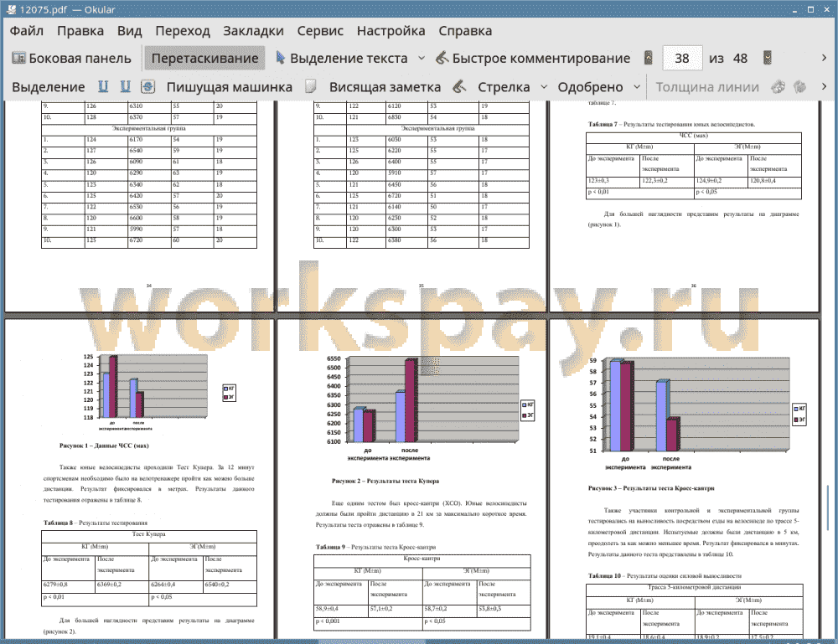Click the first greyed palette icon
Screen dimensions: 838x644
coord(779,86)
